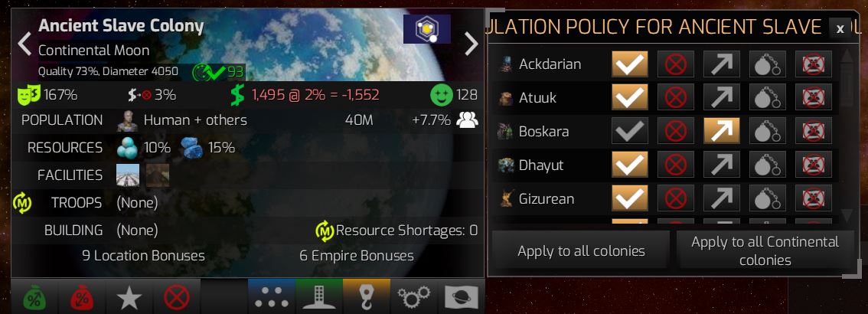This screenshot has width=868, height=314.
Task: Click the gears icon in bottom toolbar
Action: tap(413, 297)
